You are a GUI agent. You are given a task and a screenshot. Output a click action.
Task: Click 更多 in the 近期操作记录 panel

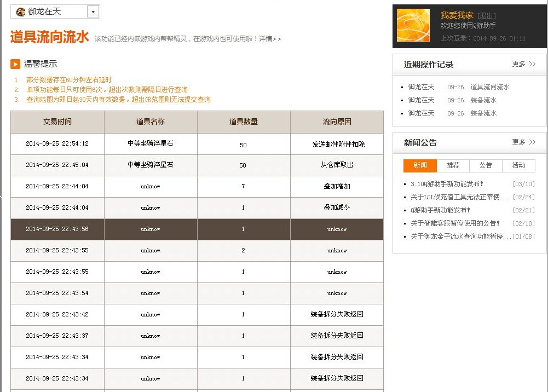point(523,64)
